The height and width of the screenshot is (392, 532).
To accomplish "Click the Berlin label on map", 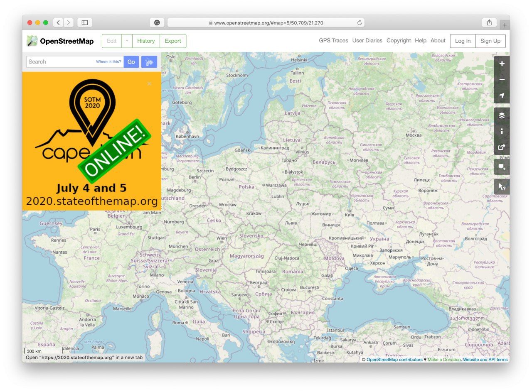I will pos(195,177).
